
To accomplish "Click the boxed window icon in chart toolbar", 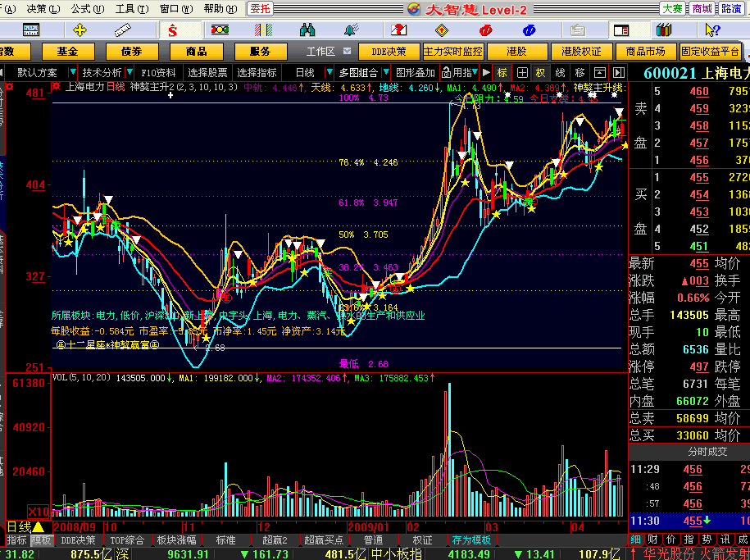I will point(599,73).
